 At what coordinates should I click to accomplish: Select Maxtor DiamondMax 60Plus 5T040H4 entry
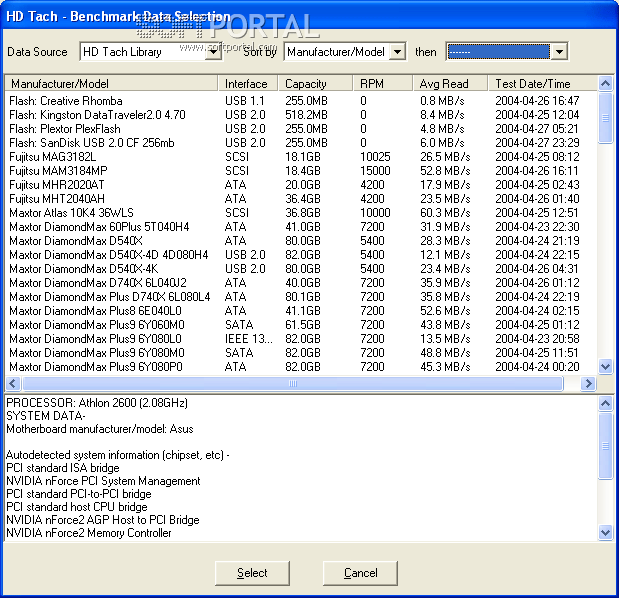(x=301, y=227)
